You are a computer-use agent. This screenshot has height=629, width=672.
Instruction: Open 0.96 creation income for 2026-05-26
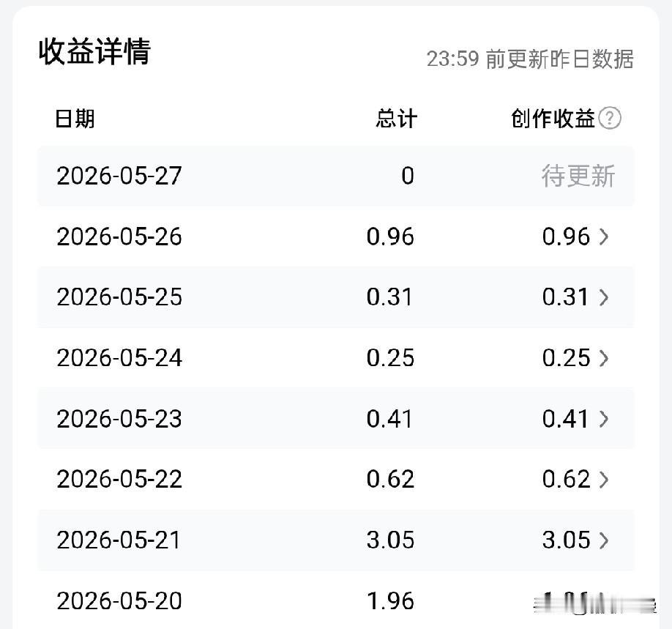click(566, 237)
